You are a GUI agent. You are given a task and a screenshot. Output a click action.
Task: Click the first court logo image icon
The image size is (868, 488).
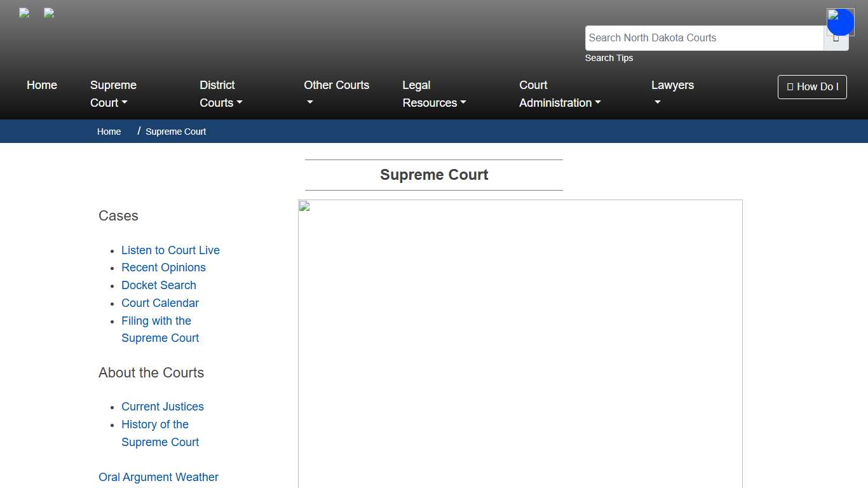24,13
